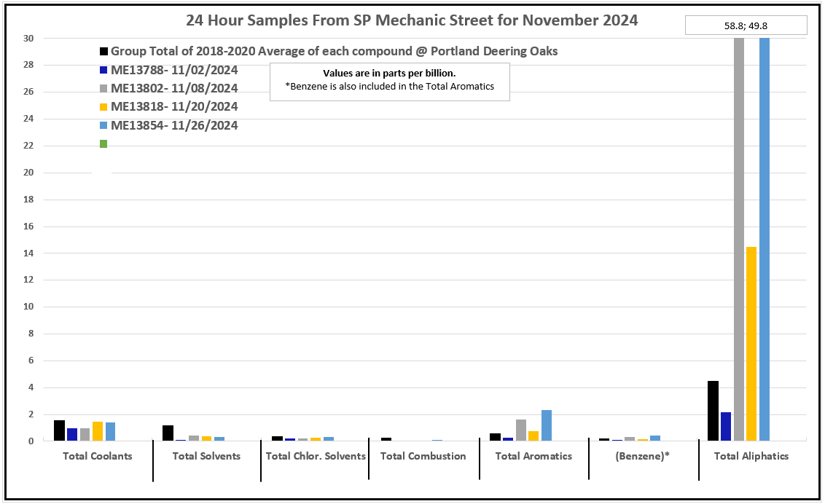Click the black bar in Total Coolants
This screenshot has width=825, height=504.
point(59,430)
